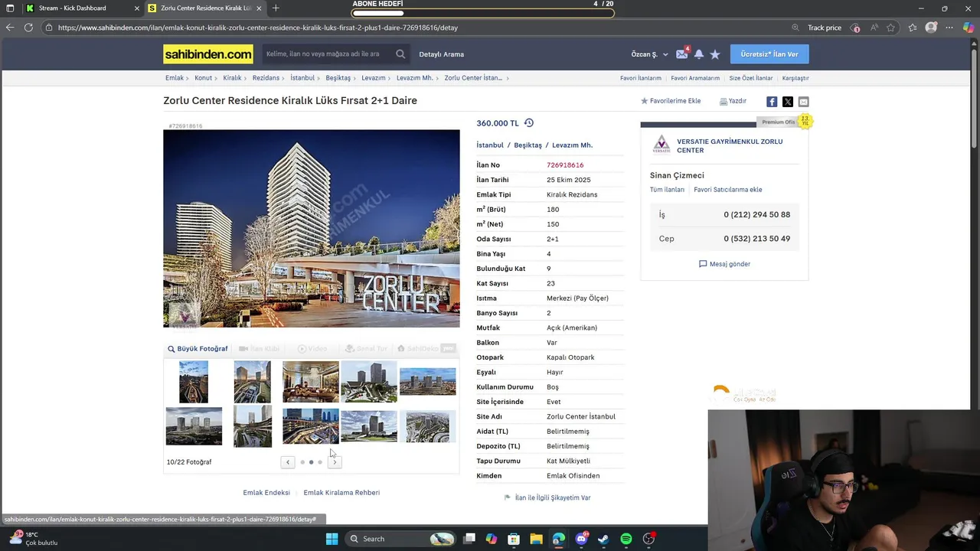Image resolution: width=980 pixels, height=551 pixels.
Task: Open Favori İlanlarım menu link
Action: click(641, 78)
